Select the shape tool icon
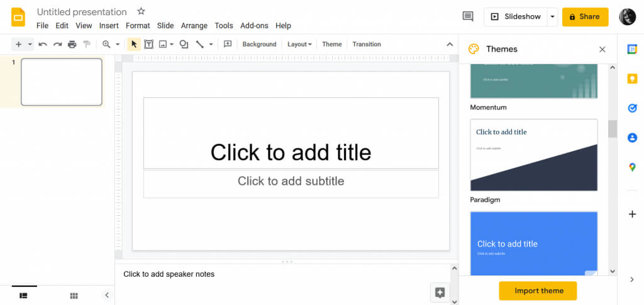This screenshot has width=644, height=305. coord(184,44)
